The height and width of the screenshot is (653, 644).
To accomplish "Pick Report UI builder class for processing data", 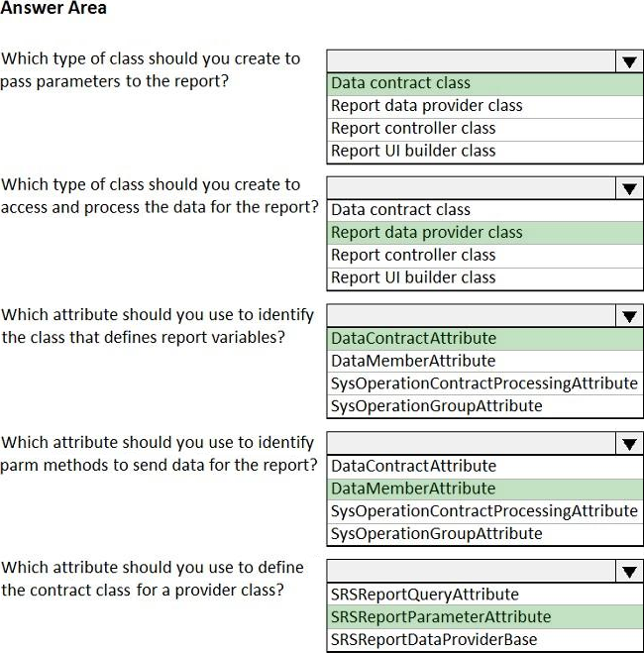I will [x=413, y=277].
